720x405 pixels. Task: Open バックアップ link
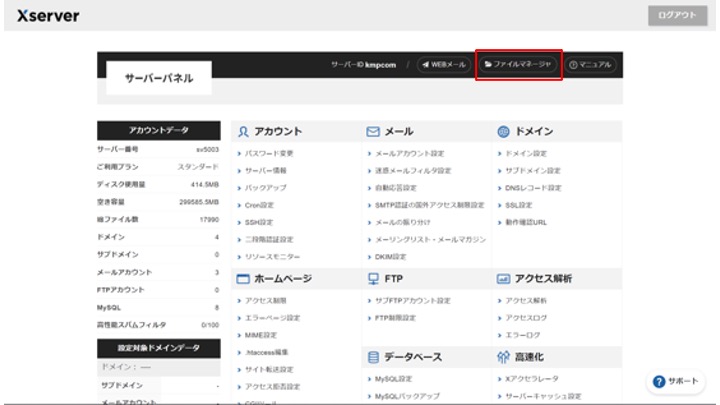click(x=265, y=188)
